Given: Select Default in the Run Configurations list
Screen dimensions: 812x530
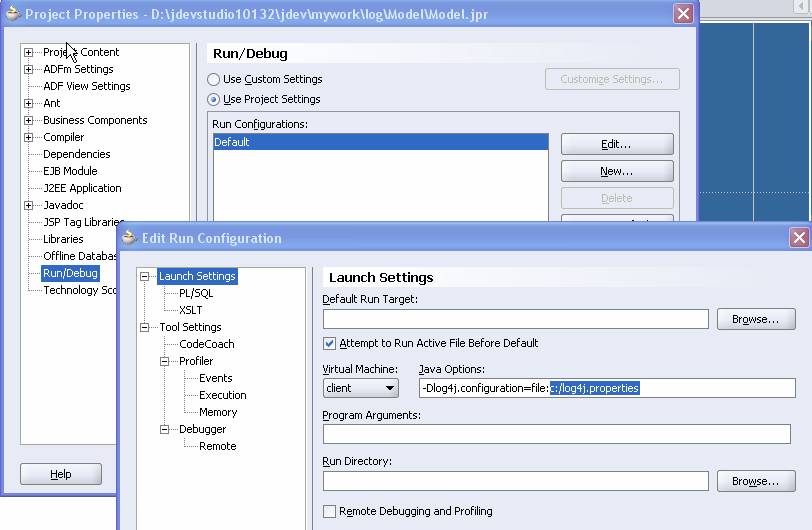Looking at the screenshot, I should tap(380, 142).
